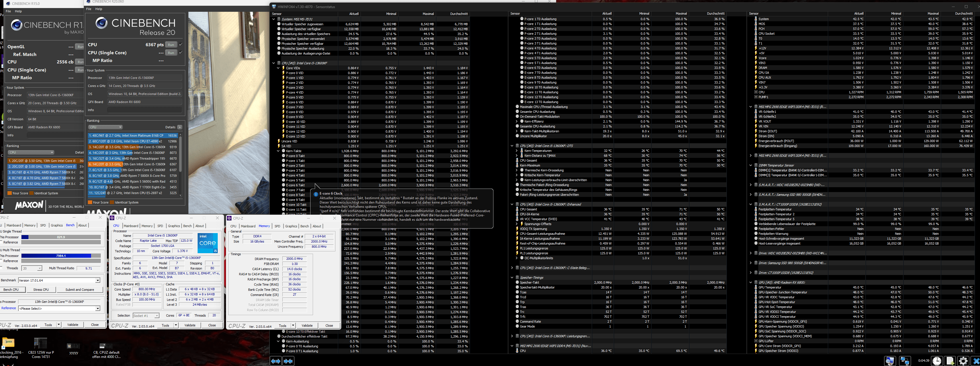
Task: Select the Vcore voltage sensor bolt icon
Action: click(x=756, y=58)
